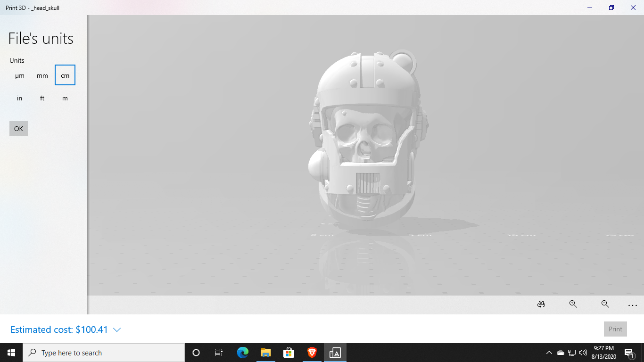
Task: Select the mm unit option
Action: pyautogui.click(x=42, y=75)
